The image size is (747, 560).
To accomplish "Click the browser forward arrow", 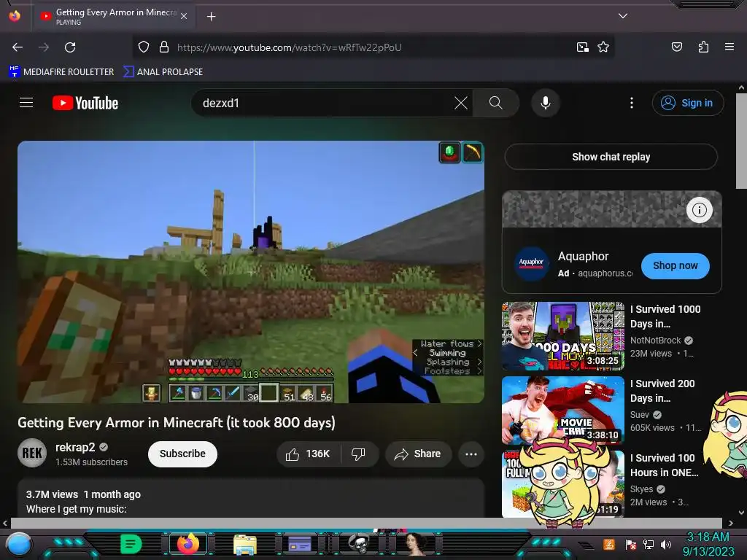I will (x=44, y=47).
